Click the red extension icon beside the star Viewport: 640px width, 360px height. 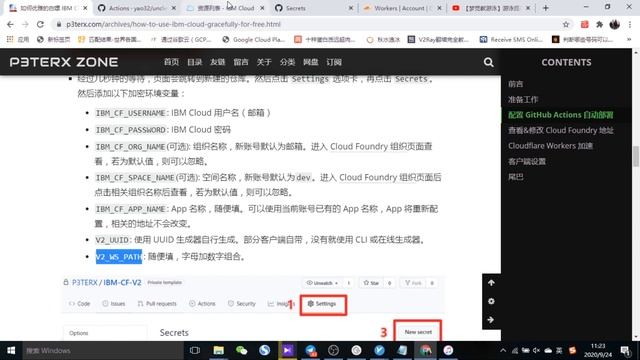coord(584,24)
